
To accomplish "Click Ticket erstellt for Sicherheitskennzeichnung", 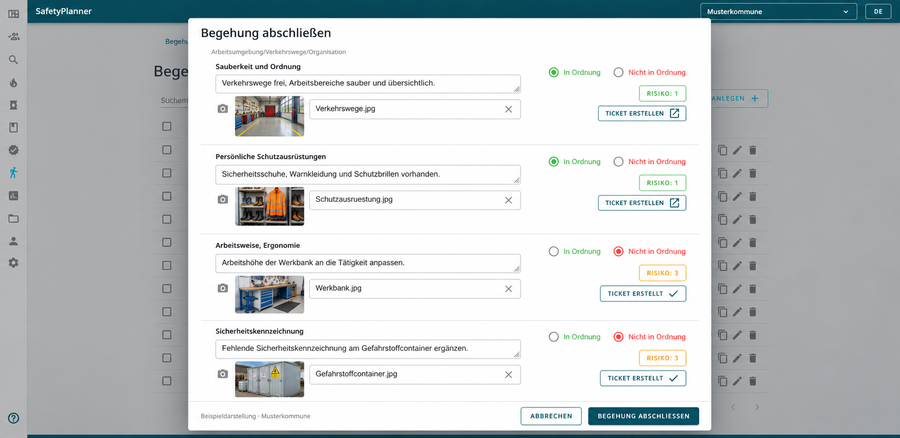I will point(643,378).
